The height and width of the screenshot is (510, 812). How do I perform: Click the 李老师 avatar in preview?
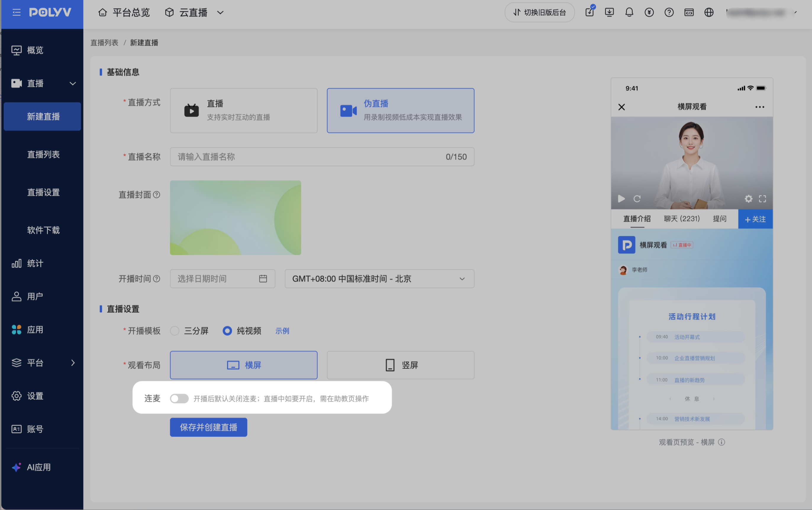[623, 270]
